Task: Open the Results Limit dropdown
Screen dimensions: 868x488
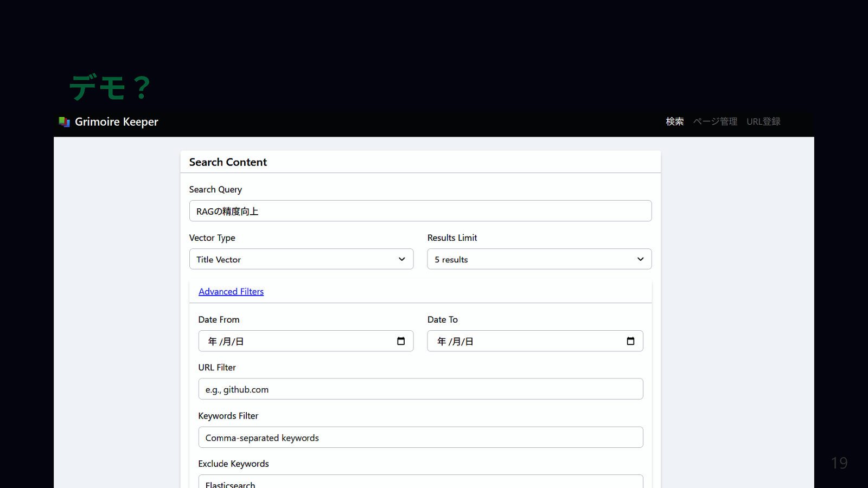Action: pos(539,259)
